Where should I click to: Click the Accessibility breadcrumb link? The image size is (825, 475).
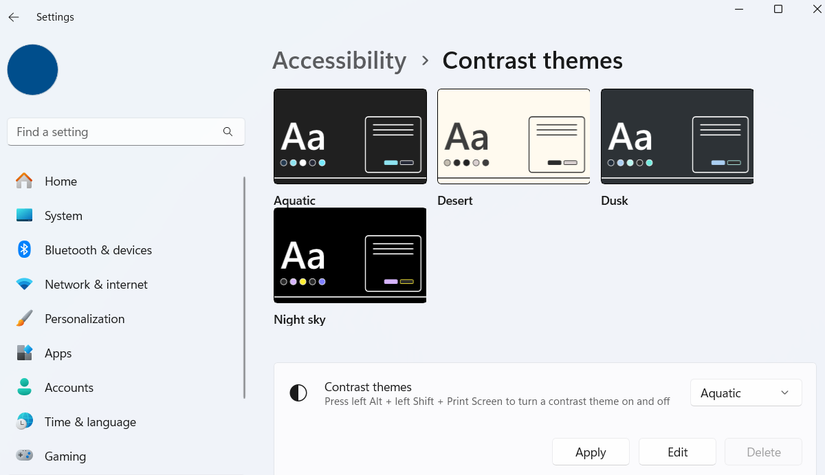coord(339,61)
